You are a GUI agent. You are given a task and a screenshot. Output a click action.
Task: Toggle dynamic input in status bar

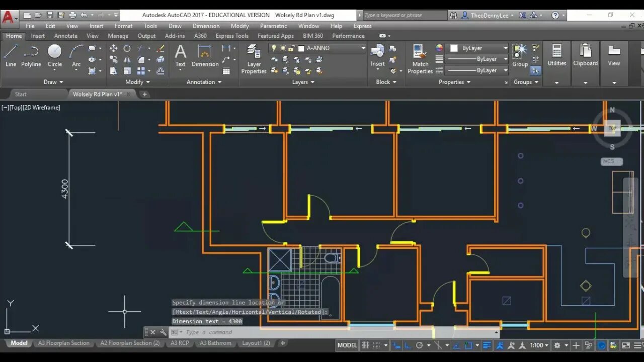(396, 345)
